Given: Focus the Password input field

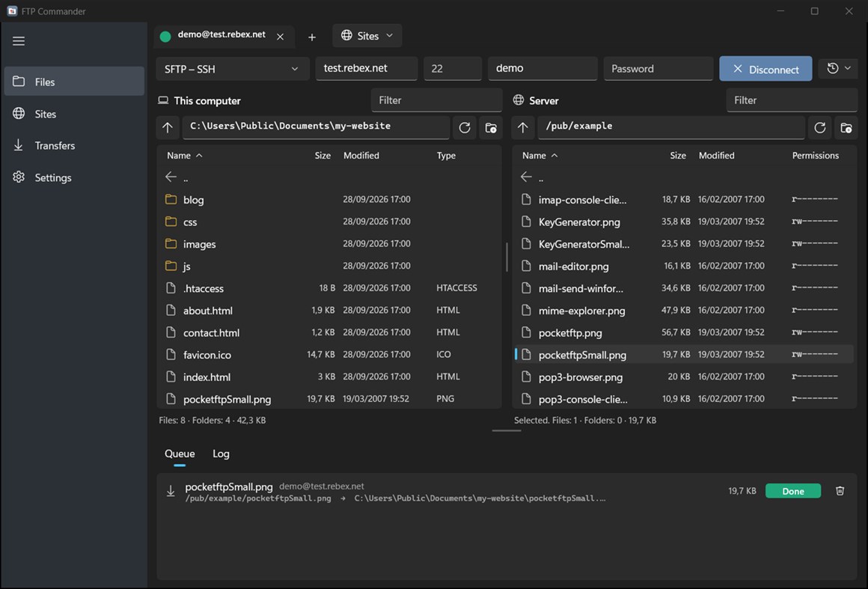Looking at the screenshot, I should pyautogui.click(x=658, y=69).
